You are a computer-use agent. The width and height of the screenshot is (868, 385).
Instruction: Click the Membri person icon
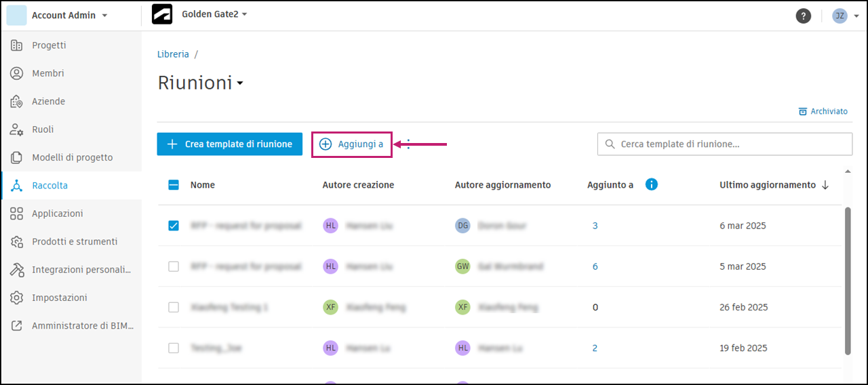[18, 73]
